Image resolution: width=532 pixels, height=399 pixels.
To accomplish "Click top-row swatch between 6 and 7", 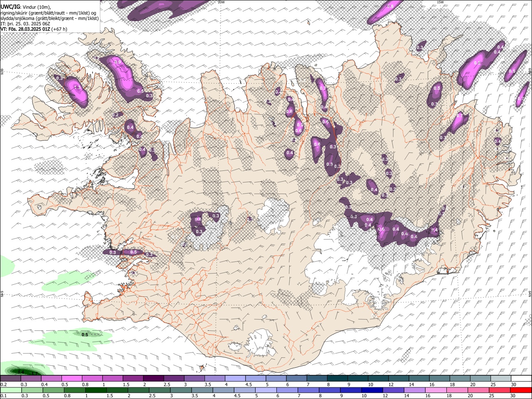I will [x=296, y=379].
